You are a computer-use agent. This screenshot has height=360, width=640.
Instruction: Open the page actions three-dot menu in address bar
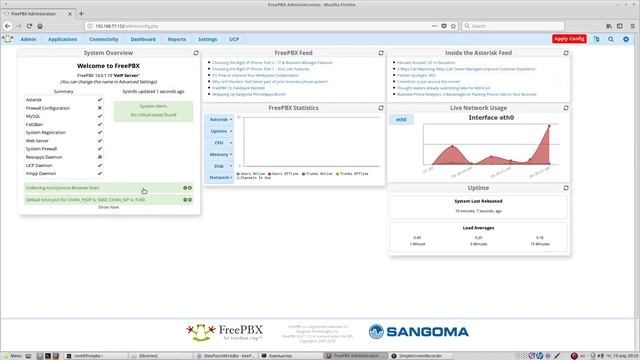434,26
